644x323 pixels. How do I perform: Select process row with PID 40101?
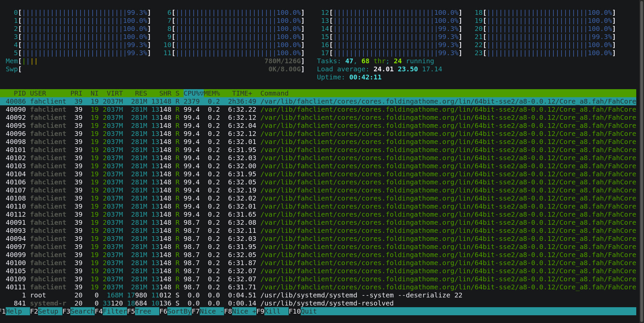(x=318, y=150)
